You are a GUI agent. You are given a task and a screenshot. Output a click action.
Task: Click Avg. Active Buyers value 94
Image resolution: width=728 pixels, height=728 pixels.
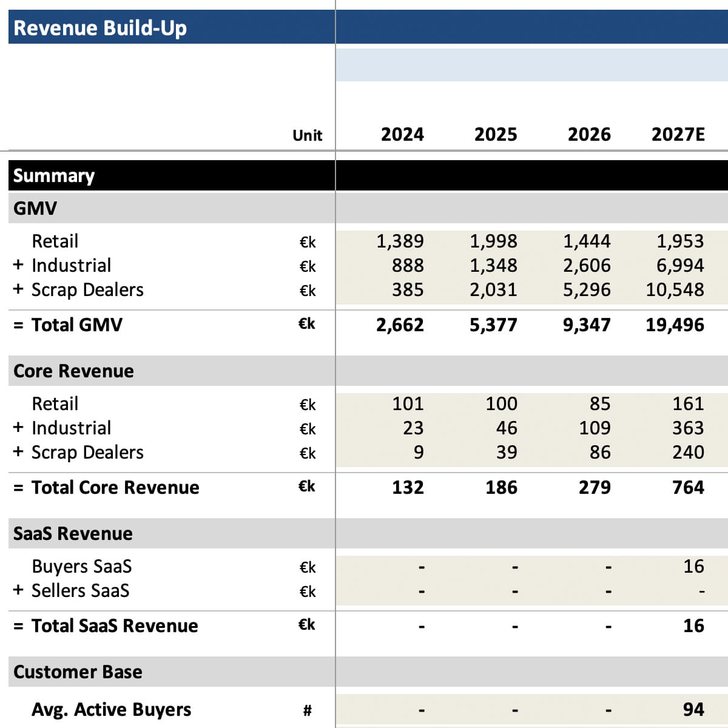(x=693, y=709)
